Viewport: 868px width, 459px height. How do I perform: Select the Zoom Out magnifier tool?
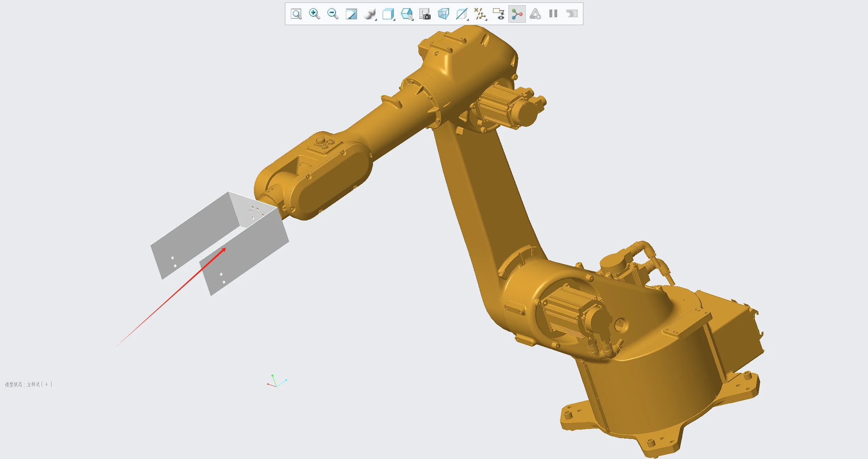[332, 13]
